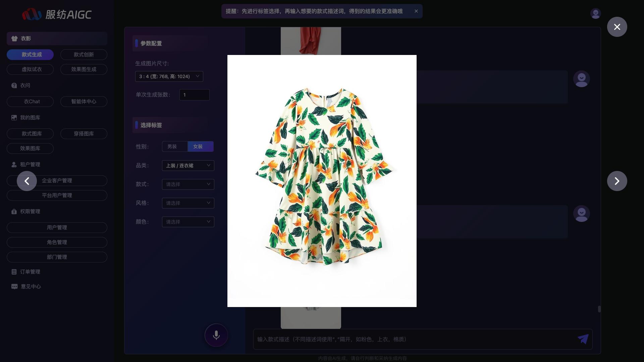The width and height of the screenshot is (644, 362).
Task: Click the 虚拟试衣 button
Action: [32, 69]
